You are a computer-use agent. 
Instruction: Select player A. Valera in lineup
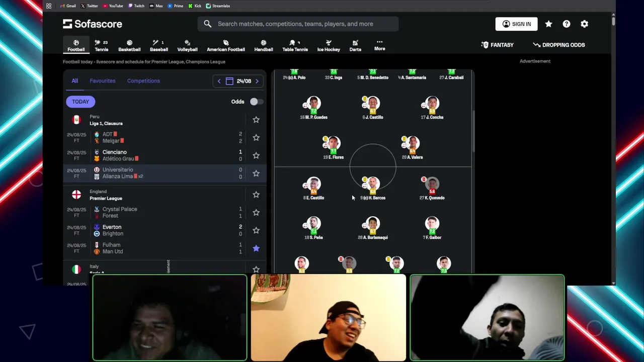[x=412, y=148]
